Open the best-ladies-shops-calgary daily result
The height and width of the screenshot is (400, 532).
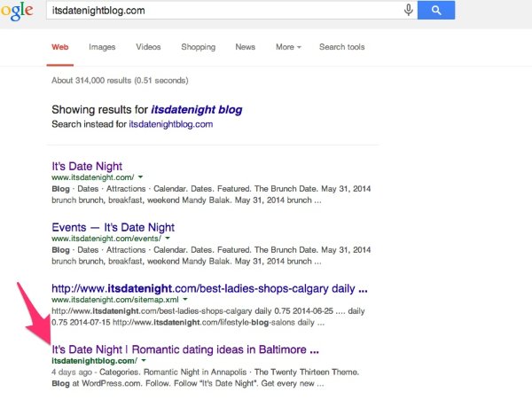[x=209, y=288]
